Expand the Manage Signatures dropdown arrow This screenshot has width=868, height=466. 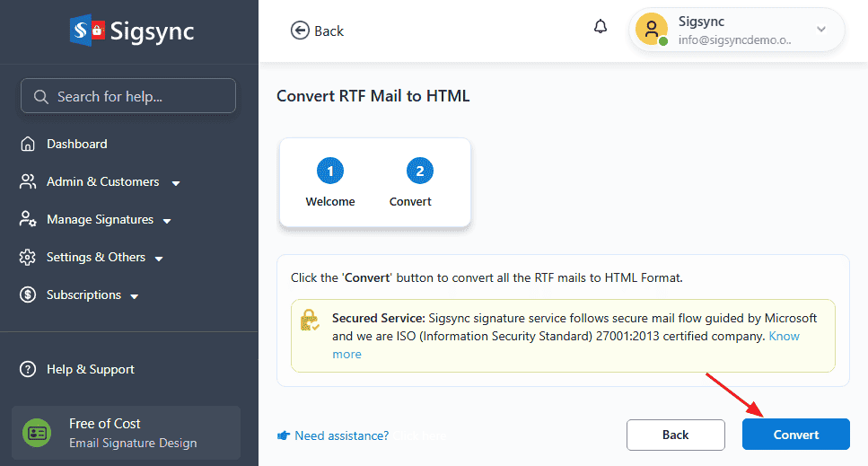pos(167,221)
